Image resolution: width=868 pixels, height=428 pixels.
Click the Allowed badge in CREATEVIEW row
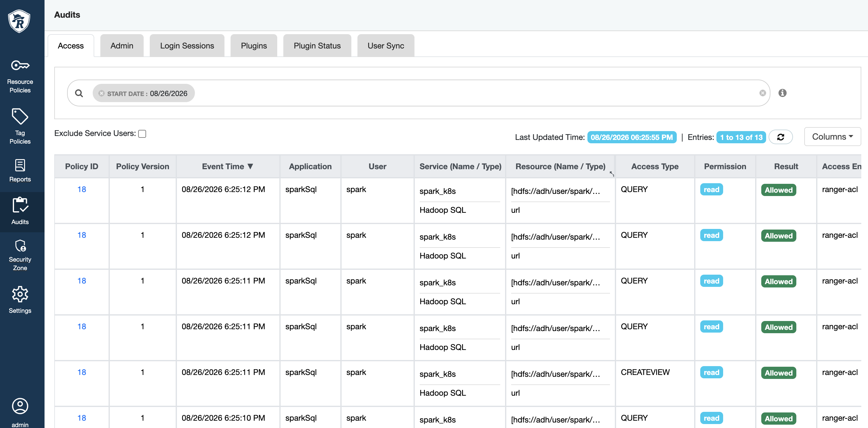coord(778,373)
